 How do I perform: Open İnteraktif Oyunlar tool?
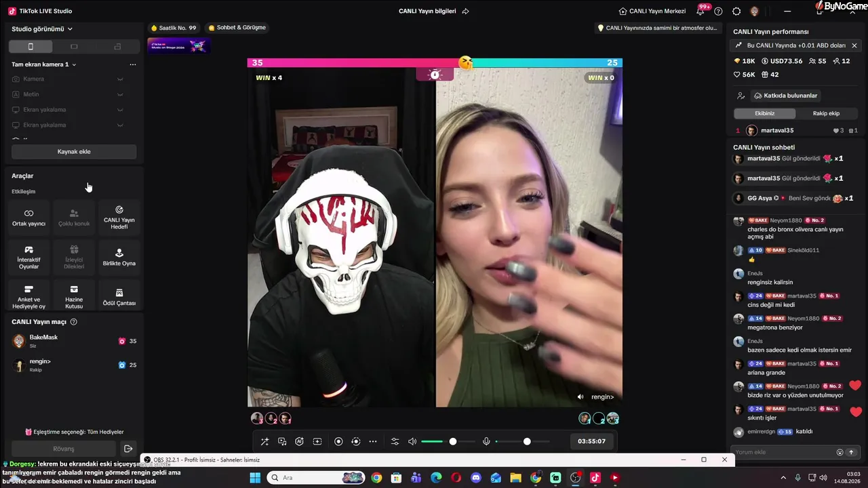click(x=28, y=258)
